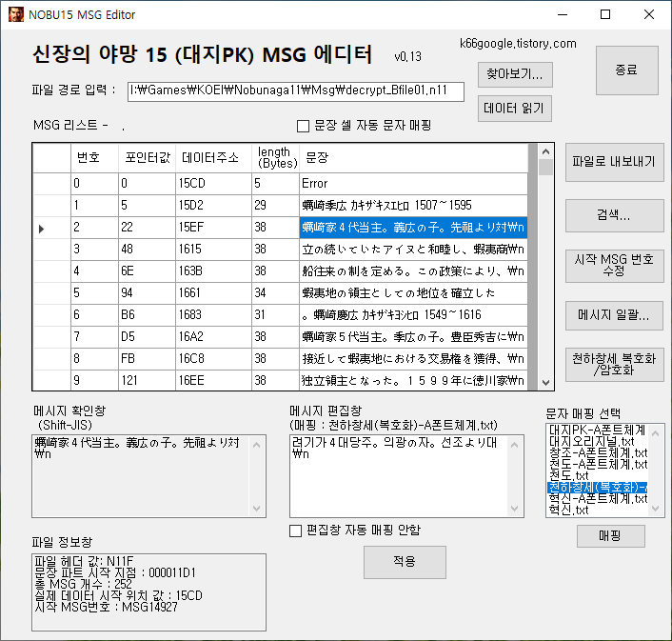This screenshot has width=672, height=641.
Task: Click the 포인터값 column header
Action: (x=147, y=158)
